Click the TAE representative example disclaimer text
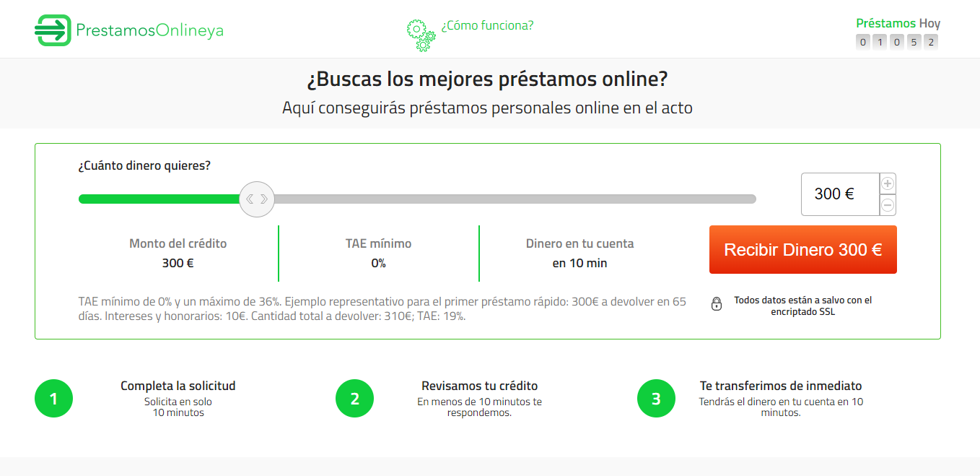This screenshot has height=476, width=980. 382,309
